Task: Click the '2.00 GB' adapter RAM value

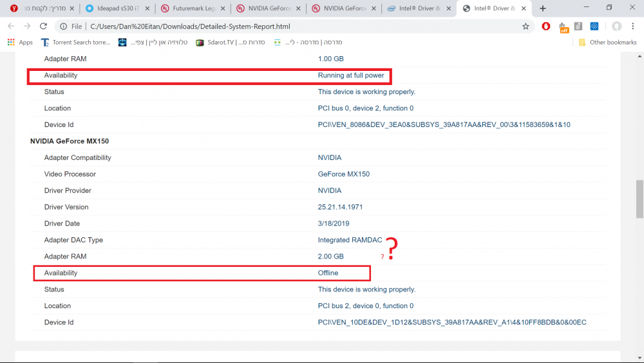Action: [330, 257]
